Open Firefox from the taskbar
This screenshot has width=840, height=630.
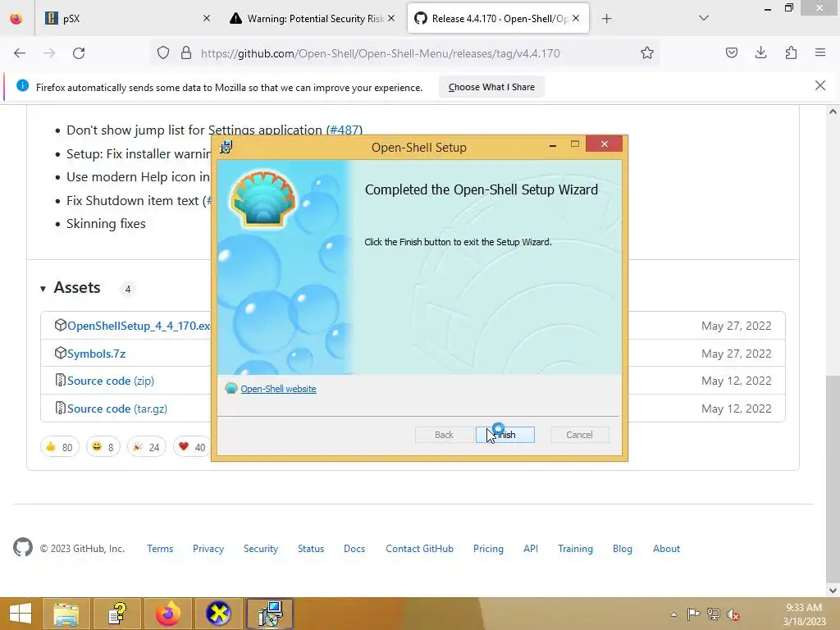click(167, 614)
